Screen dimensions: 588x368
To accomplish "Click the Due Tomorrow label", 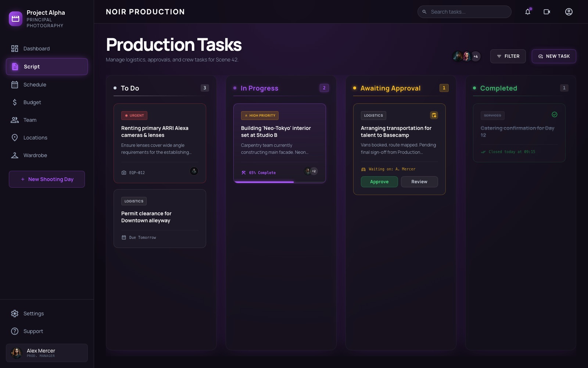I will pyautogui.click(x=143, y=238).
